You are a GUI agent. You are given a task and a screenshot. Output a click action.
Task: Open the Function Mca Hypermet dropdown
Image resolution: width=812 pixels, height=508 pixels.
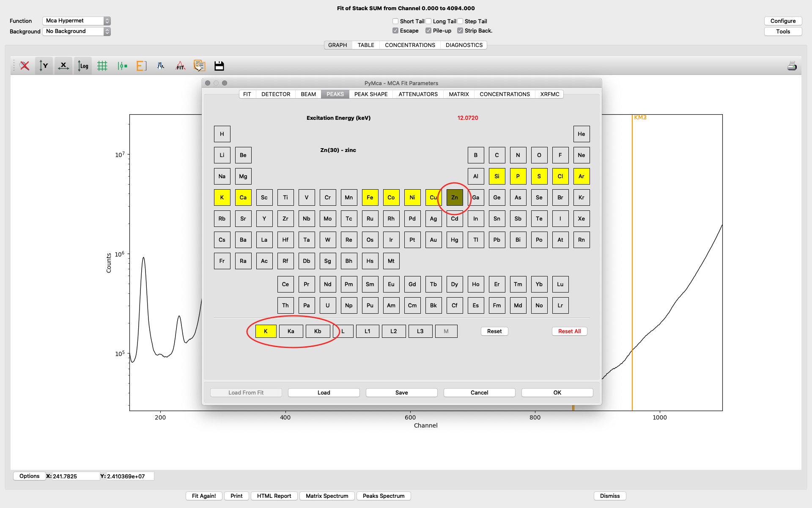pos(76,21)
